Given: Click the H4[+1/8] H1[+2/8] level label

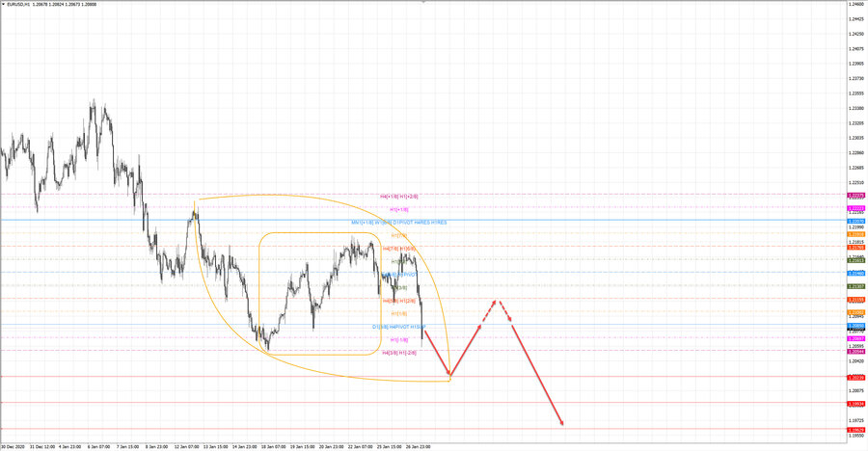Looking at the screenshot, I should (399, 197).
